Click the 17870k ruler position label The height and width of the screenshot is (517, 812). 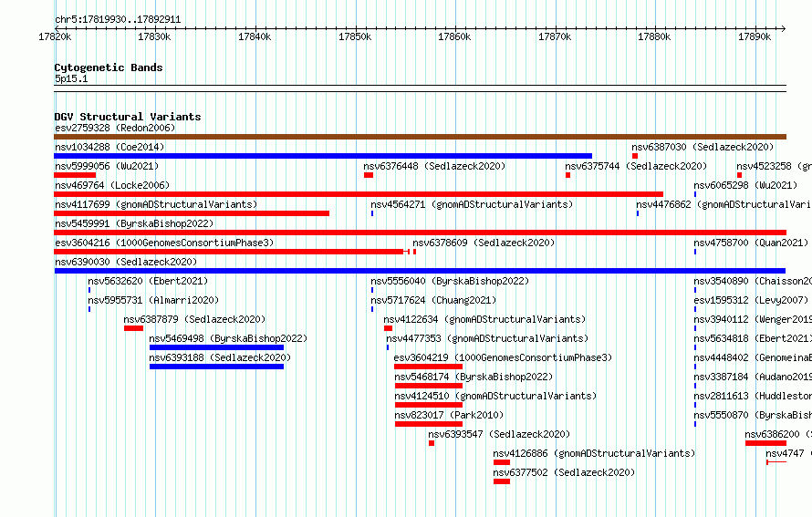(555, 36)
